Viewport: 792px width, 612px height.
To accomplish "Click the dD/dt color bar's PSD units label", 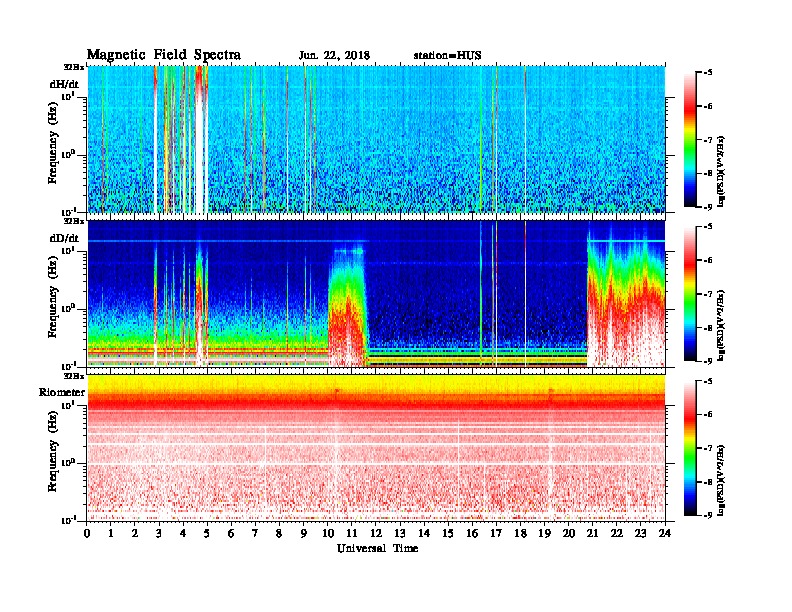I will (x=721, y=326).
